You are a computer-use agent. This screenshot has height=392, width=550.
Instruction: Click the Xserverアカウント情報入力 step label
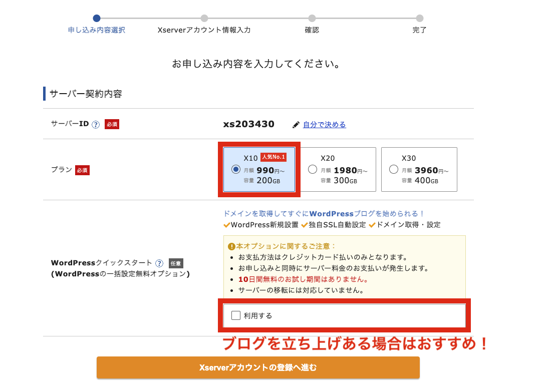(204, 30)
